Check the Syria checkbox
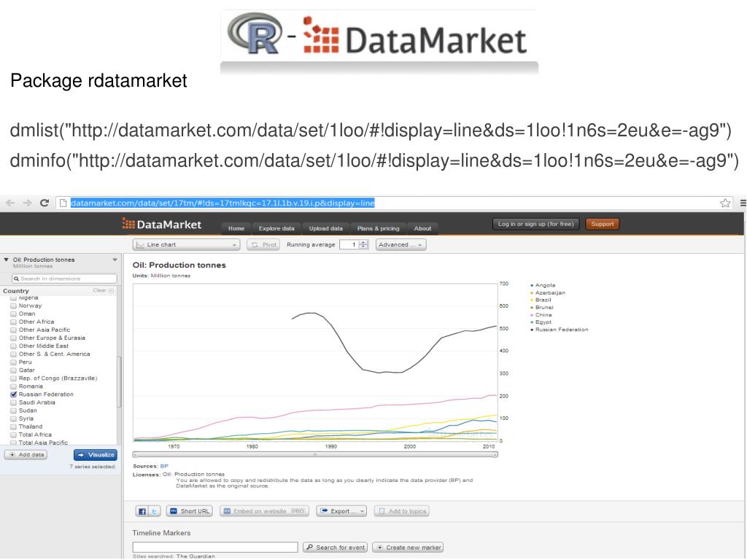 tap(14, 419)
